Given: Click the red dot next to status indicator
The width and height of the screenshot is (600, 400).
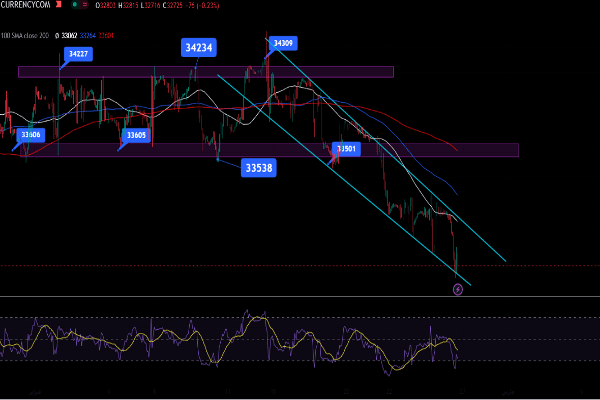Looking at the screenshot, I should (x=88, y=6).
